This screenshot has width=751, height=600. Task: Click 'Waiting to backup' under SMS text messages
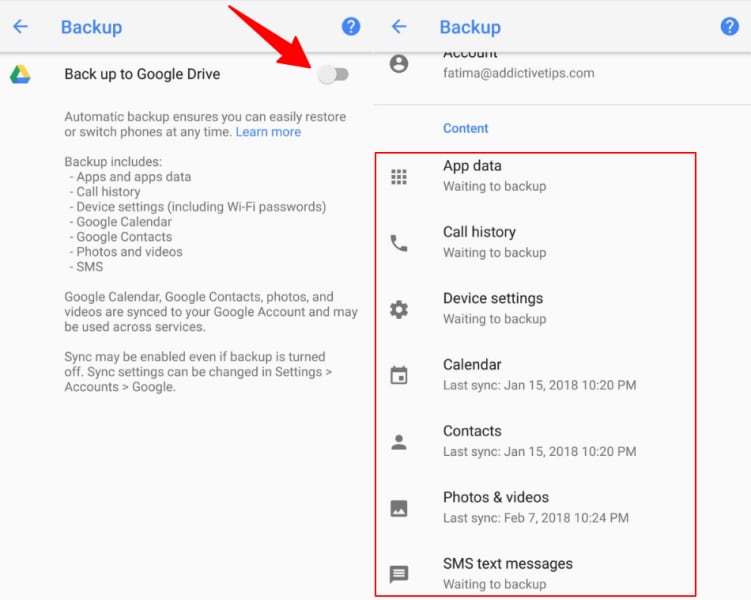tap(495, 584)
